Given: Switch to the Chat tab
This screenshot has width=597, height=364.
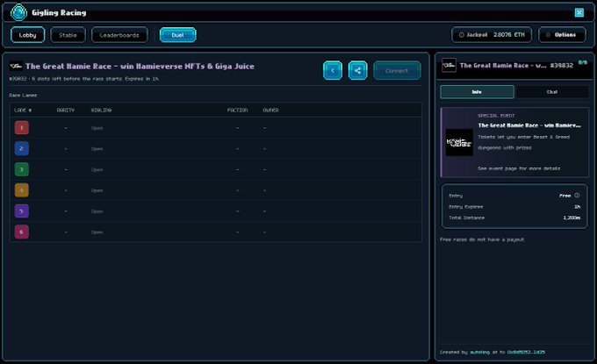Looking at the screenshot, I should 551,92.
